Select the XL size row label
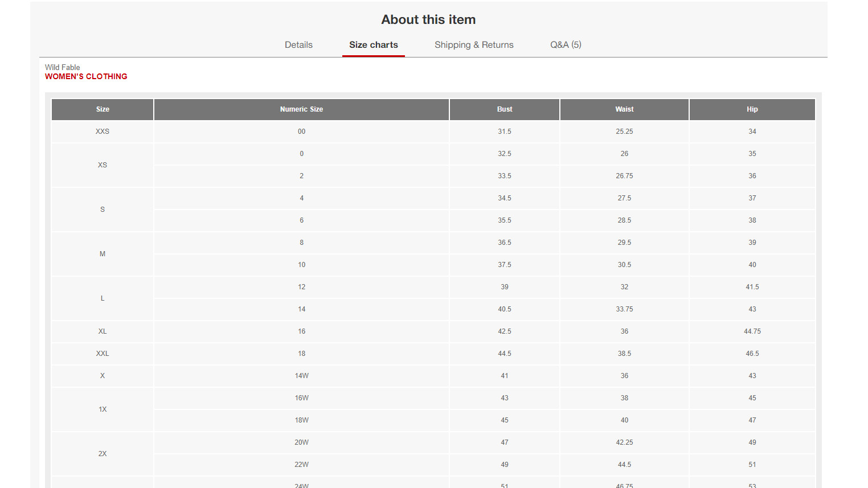 click(x=103, y=331)
